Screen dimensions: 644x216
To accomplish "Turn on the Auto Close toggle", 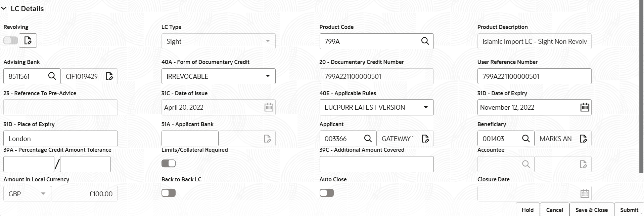I will pyautogui.click(x=326, y=193).
